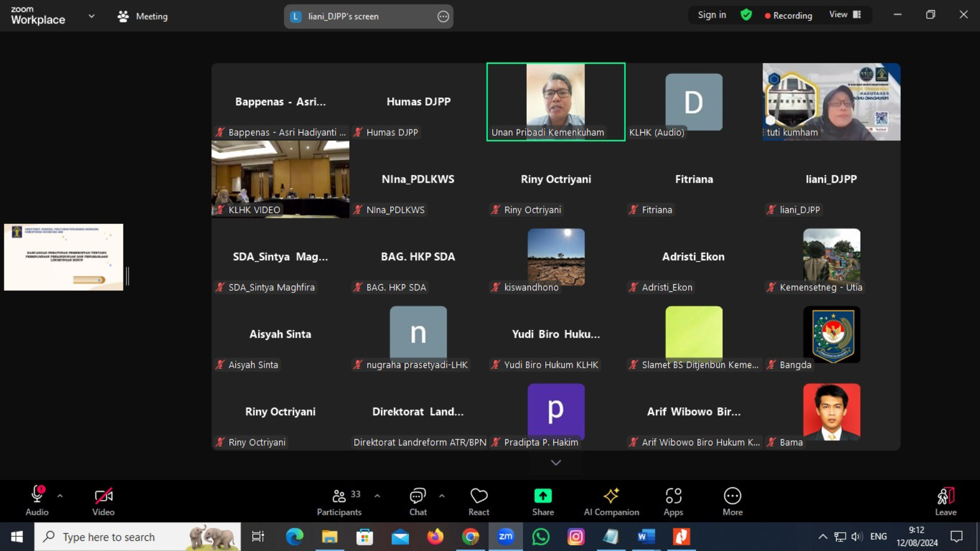
Task: Show next page of participants with down chevron
Action: tap(556, 462)
